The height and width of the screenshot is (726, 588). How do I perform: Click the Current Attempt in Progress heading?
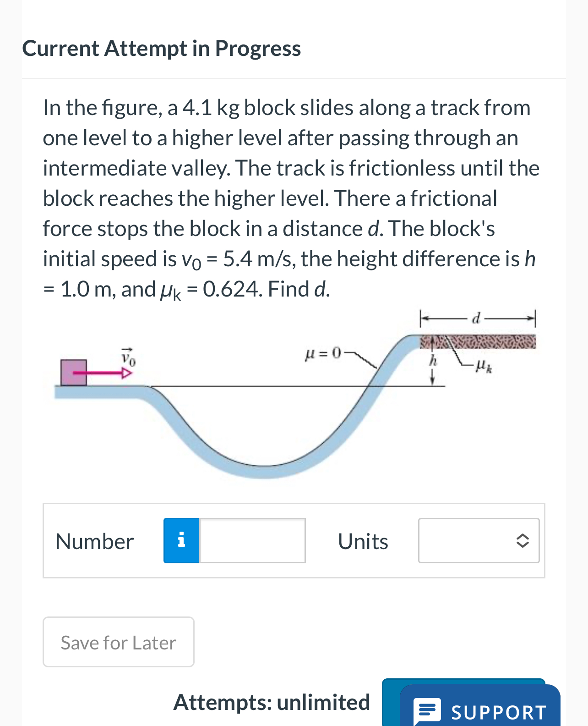[x=161, y=47]
